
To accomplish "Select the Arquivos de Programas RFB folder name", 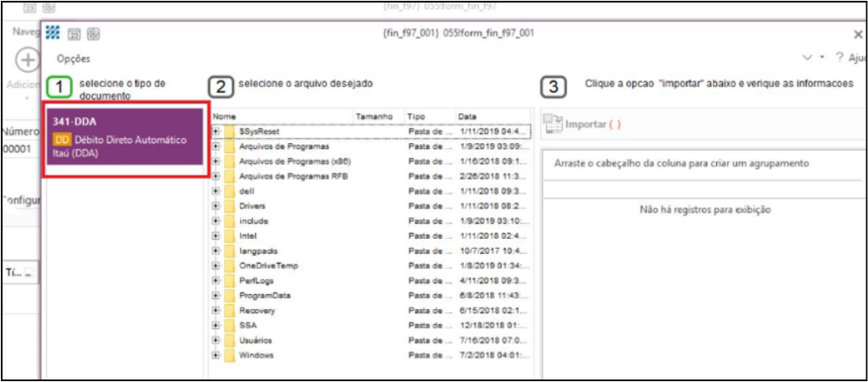I will click(294, 177).
